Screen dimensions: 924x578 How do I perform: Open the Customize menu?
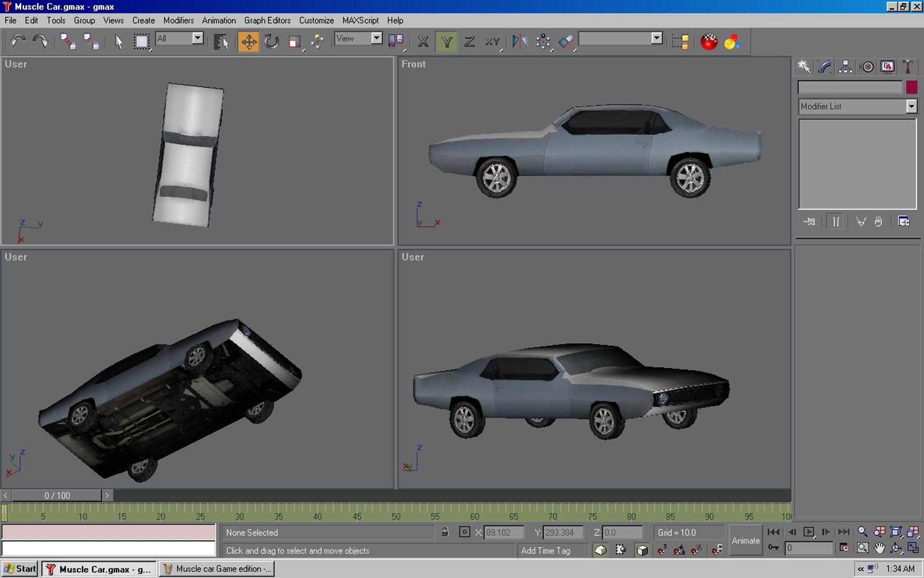point(317,20)
